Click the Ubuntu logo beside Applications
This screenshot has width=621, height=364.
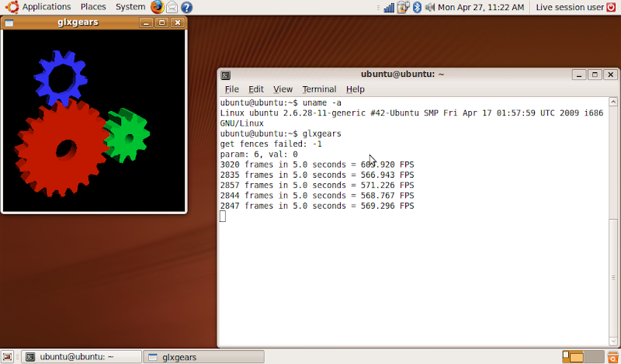[12, 7]
